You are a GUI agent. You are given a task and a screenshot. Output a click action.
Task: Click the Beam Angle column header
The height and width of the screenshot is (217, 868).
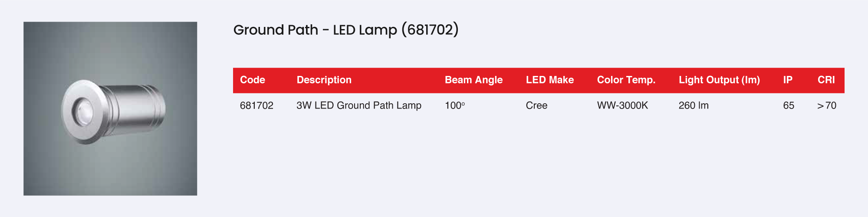[x=473, y=80]
